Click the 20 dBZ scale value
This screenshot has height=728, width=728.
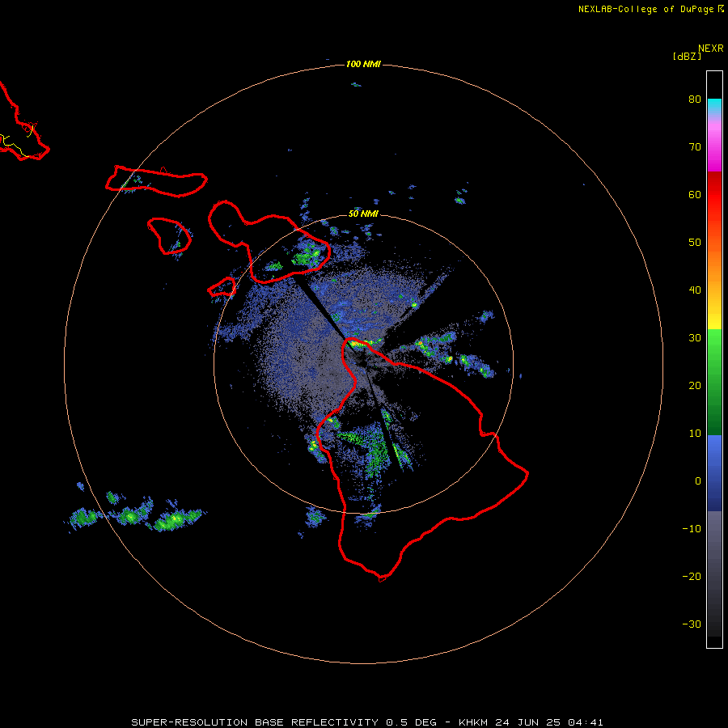pyautogui.click(x=695, y=386)
